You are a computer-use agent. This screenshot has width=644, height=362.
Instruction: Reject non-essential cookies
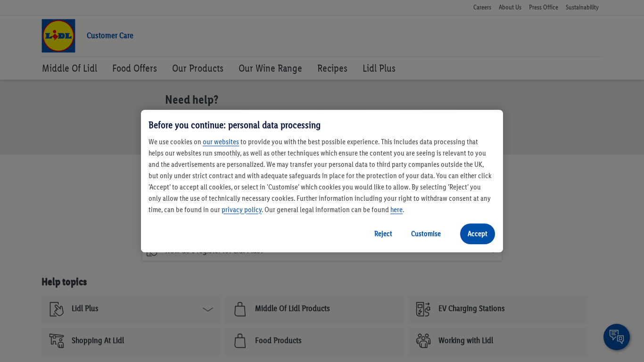tap(383, 234)
